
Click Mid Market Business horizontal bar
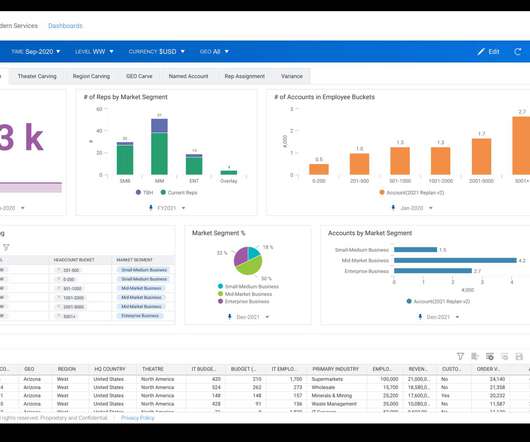tap(455, 260)
